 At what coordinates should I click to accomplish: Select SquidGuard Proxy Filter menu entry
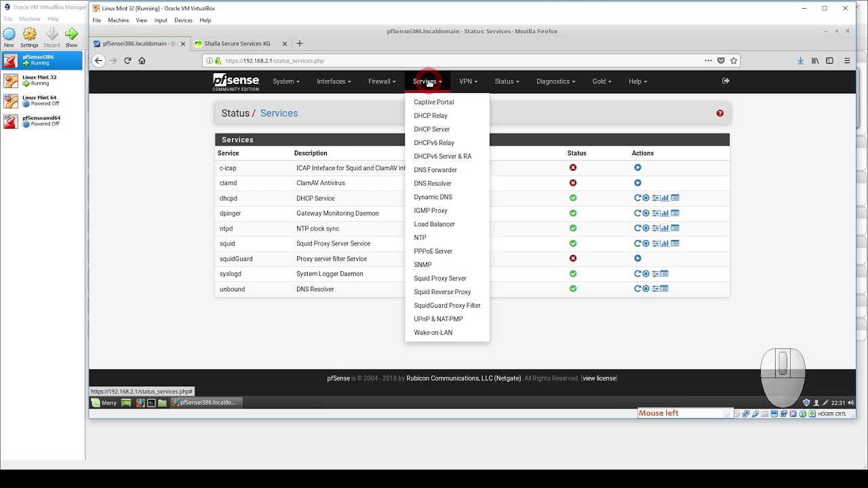click(x=447, y=306)
